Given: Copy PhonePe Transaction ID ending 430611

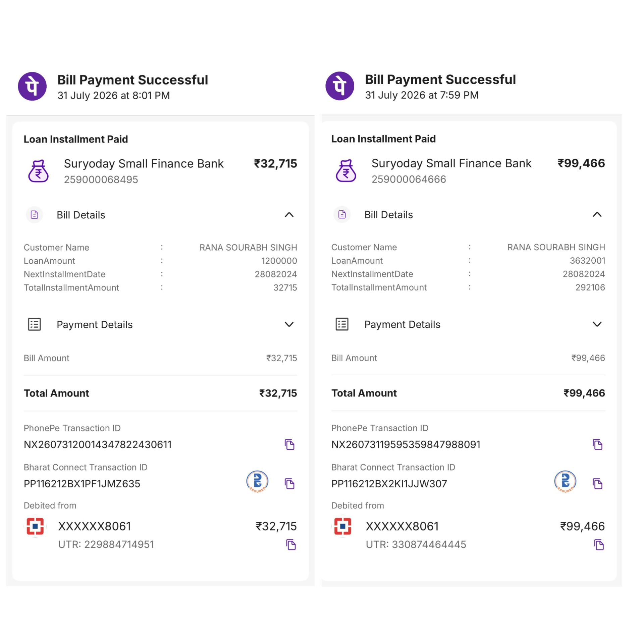Looking at the screenshot, I should click(289, 444).
